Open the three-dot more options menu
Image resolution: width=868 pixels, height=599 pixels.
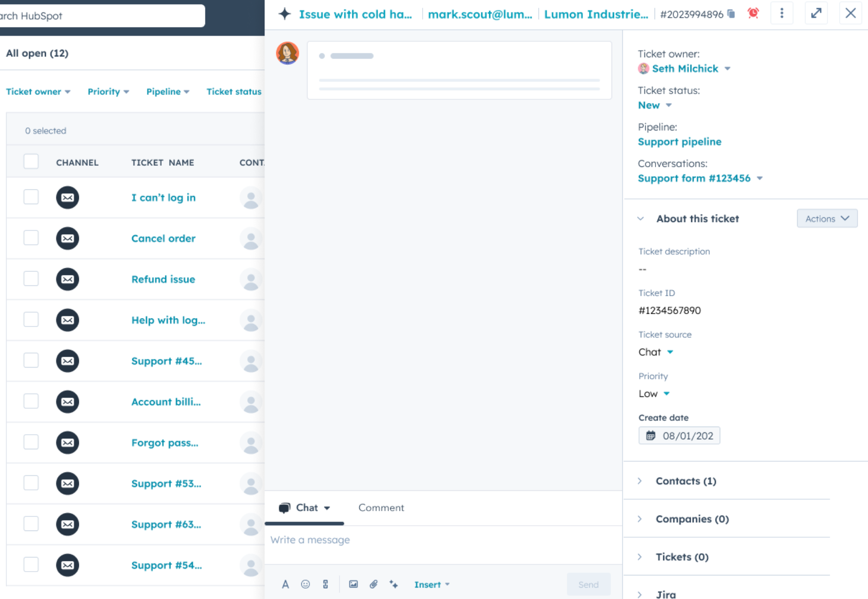click(x=782, y=13)
